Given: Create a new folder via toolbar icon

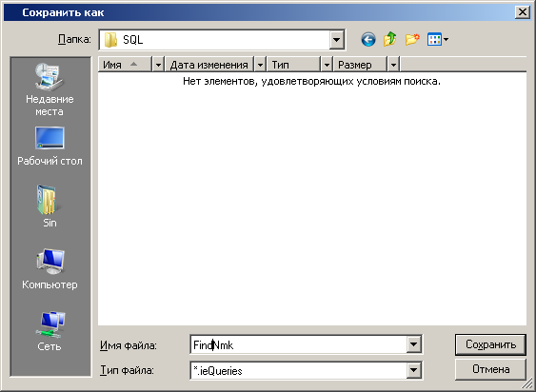Looking at the screenshot, I should coord(412,40).
